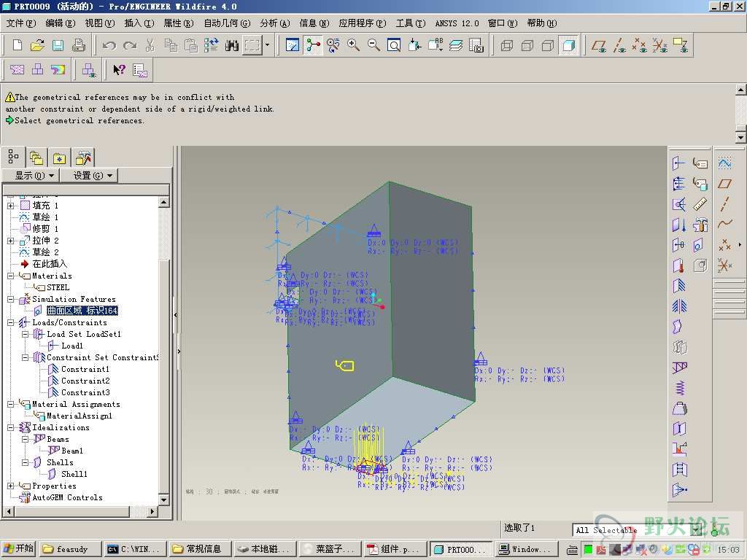Viewport: 747px width, 560px height.
Task: Select the spring idealization icon
Action: point(680,388)
